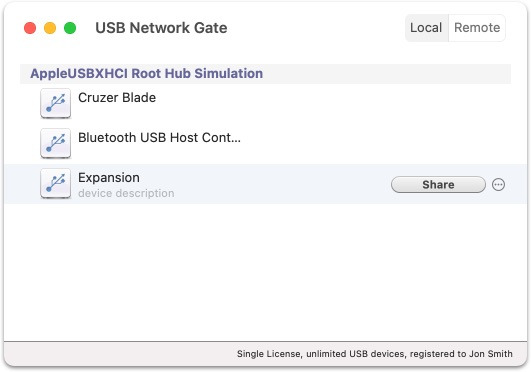Click the Bluetooth USB Host Controller icon
Viewport: 531px width, 372px height.
click(x=56, y=143)
